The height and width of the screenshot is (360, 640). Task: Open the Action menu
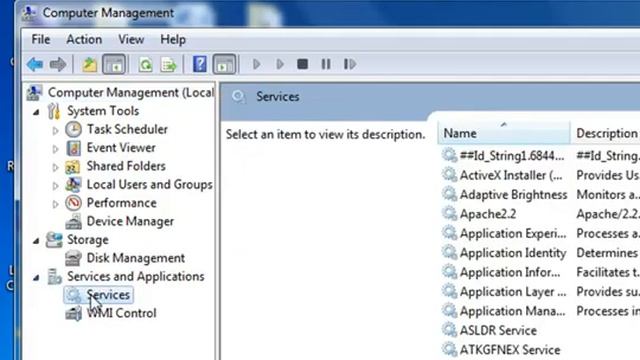(84, 40)
